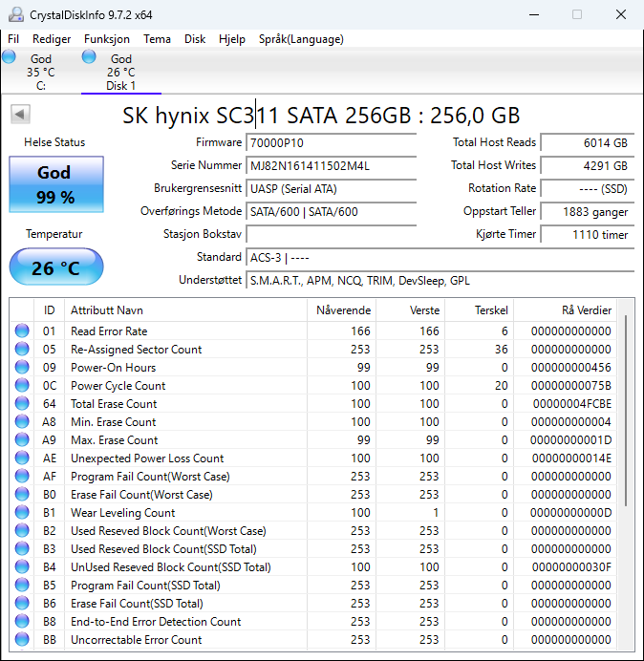This screenshot has width=644, height=661.
Task: Open the Funksjon menu
Action: tap(107, 39)
